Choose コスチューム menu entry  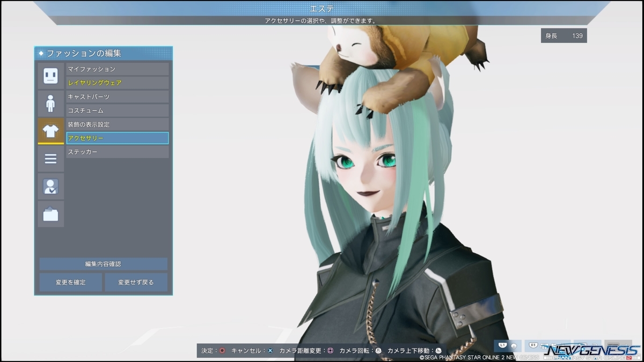pyautogui.click(x=118, y=110)
